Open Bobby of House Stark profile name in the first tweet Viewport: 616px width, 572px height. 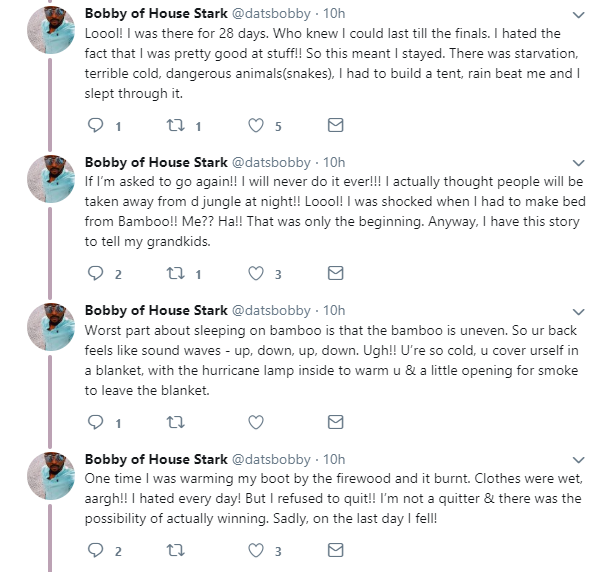coord(156,14)
